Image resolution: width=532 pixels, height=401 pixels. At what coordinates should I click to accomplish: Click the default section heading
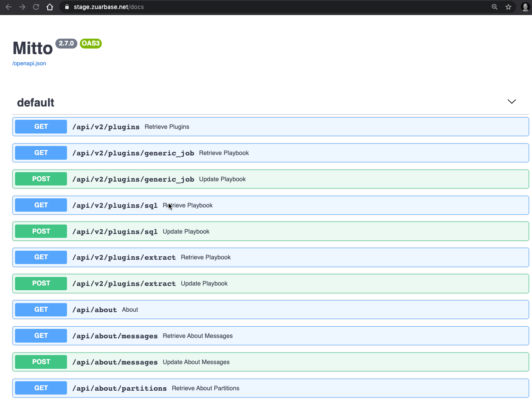(x=36, y=103)
